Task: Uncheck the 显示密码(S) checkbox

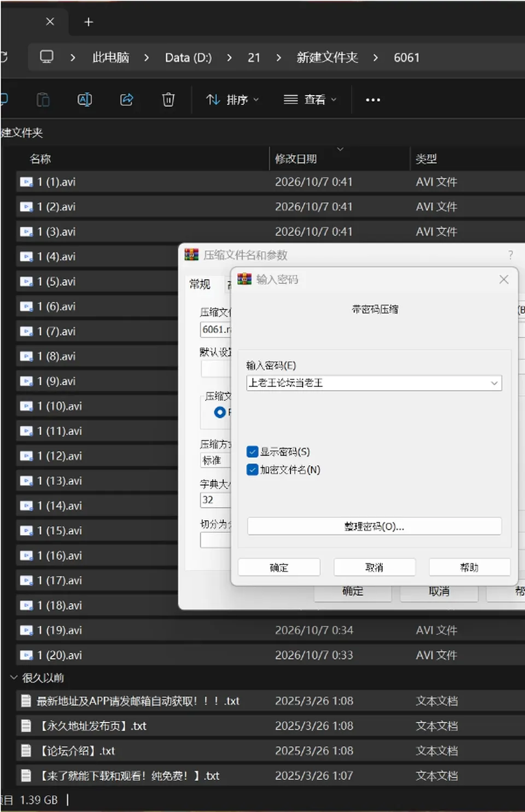Action: 252,452
